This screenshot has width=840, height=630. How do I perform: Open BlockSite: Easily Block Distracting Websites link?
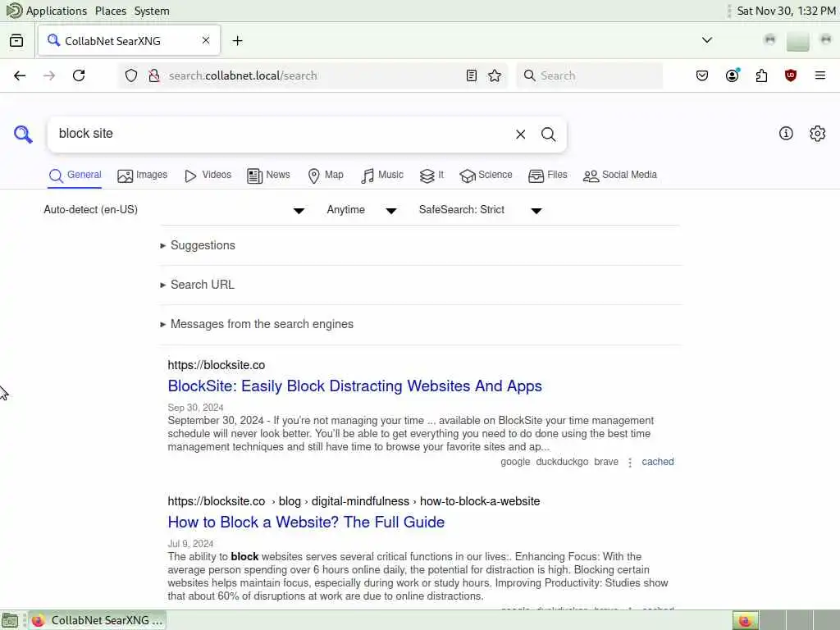[x=354, y=386]
